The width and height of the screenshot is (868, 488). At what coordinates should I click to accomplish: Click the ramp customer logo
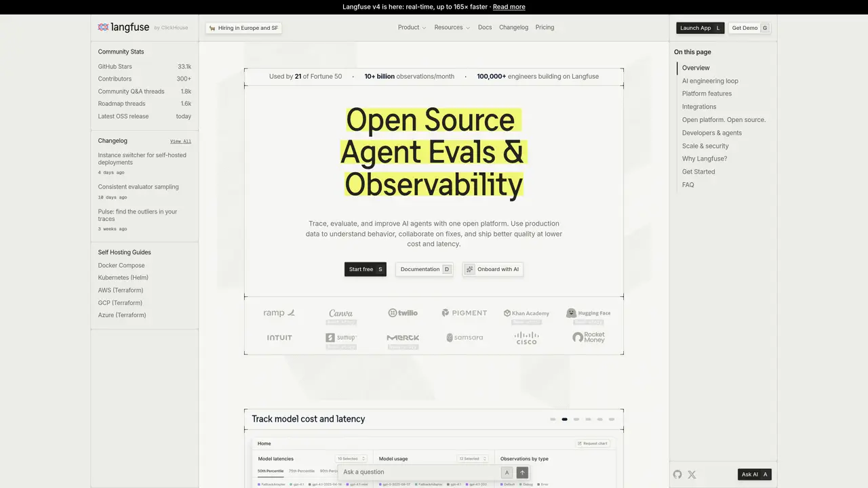click(279, 313)
